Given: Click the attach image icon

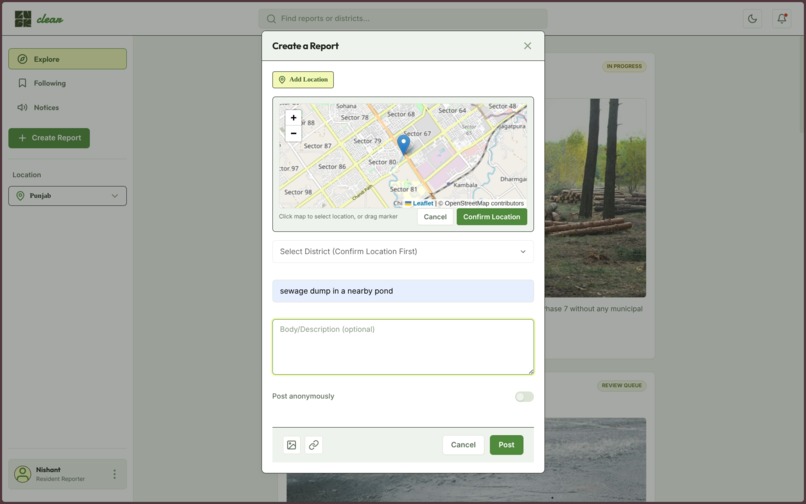Looking at the screenshot, I should pos(291,445).
